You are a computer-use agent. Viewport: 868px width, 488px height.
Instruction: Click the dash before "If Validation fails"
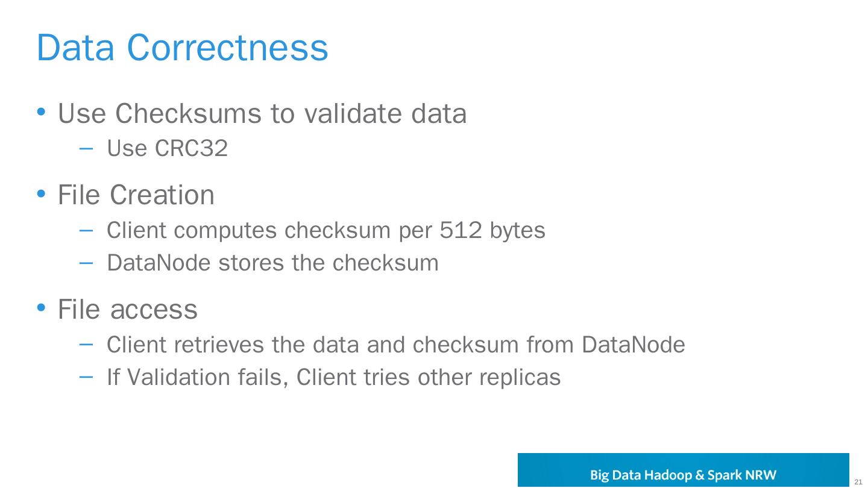(86, 377)
